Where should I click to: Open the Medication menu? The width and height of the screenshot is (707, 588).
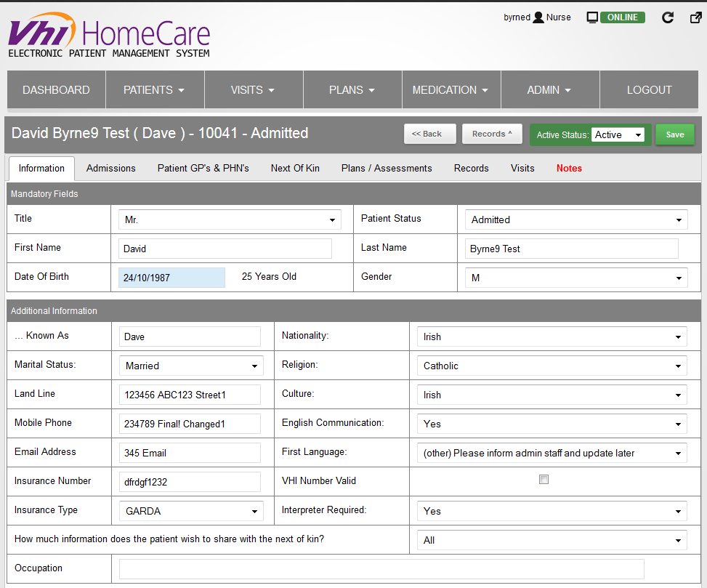pos(451,90)
